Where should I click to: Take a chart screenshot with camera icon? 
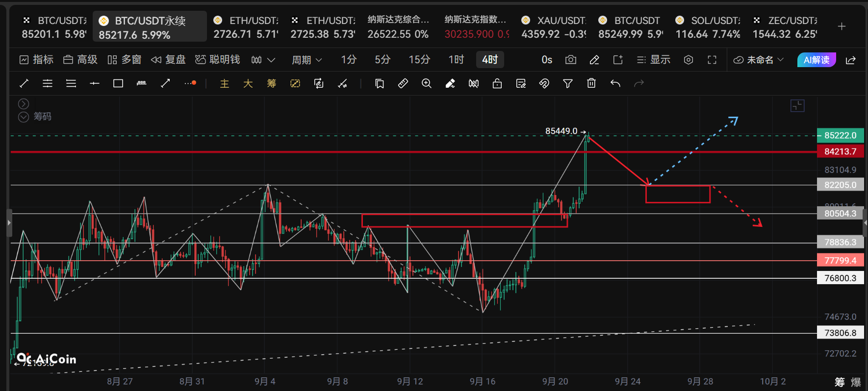click(x=571, y=60)
